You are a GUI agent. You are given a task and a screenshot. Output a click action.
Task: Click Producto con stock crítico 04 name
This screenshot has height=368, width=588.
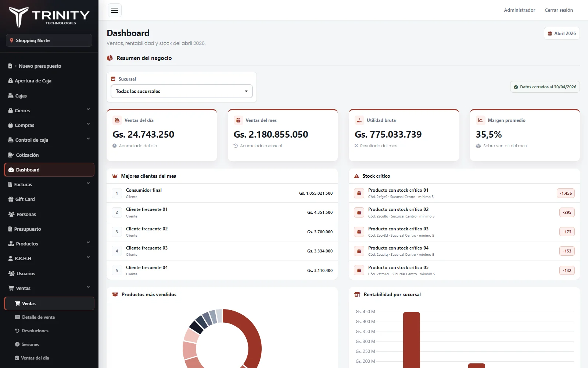click(398, 248)
